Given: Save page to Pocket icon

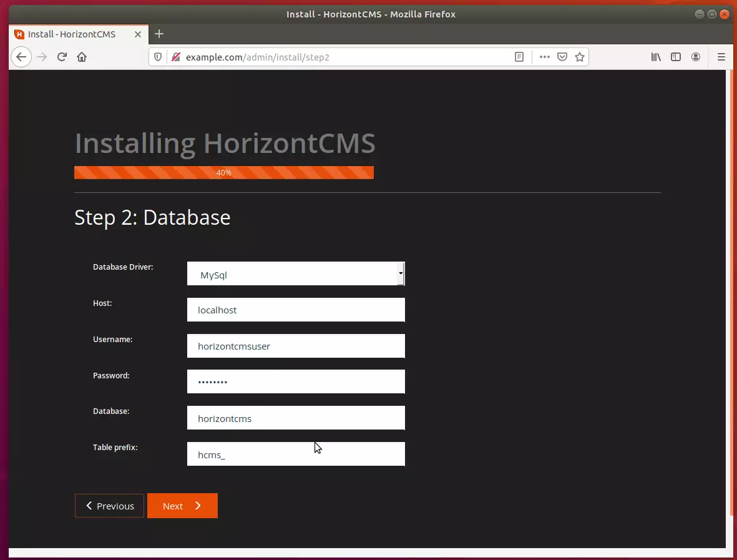Looking at the screenshot, I should (562, 57).
